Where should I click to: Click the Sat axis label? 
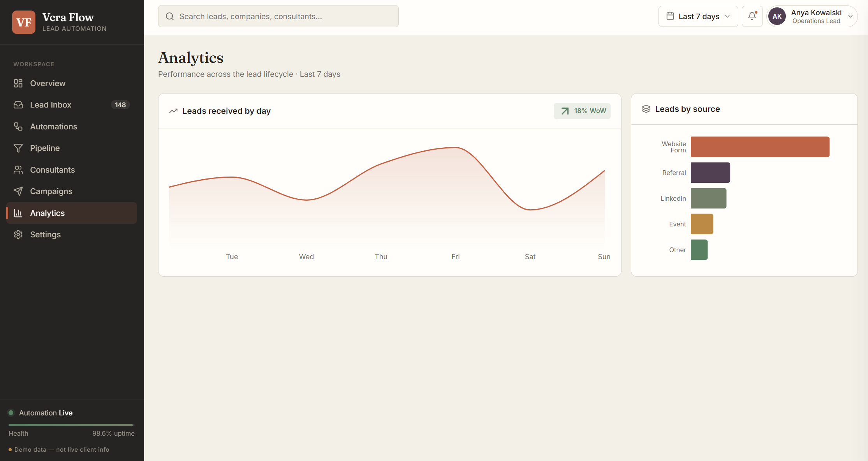[530, 257]
